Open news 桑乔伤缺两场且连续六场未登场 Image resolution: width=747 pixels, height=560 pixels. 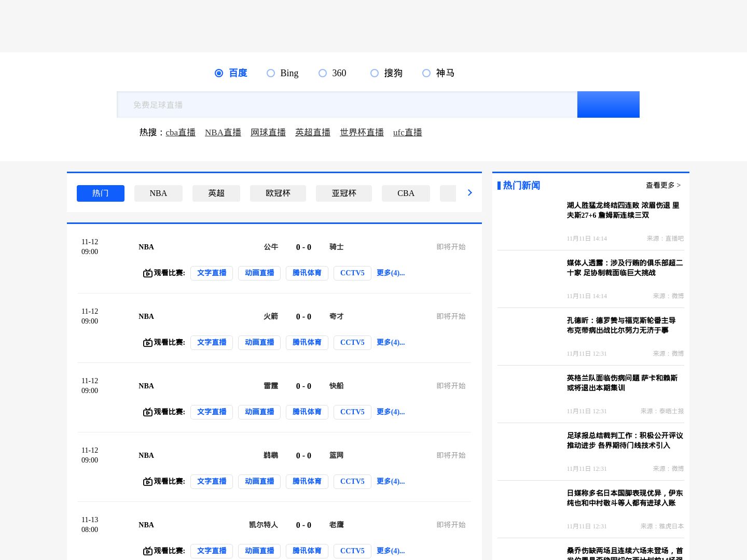pos(625,553)
